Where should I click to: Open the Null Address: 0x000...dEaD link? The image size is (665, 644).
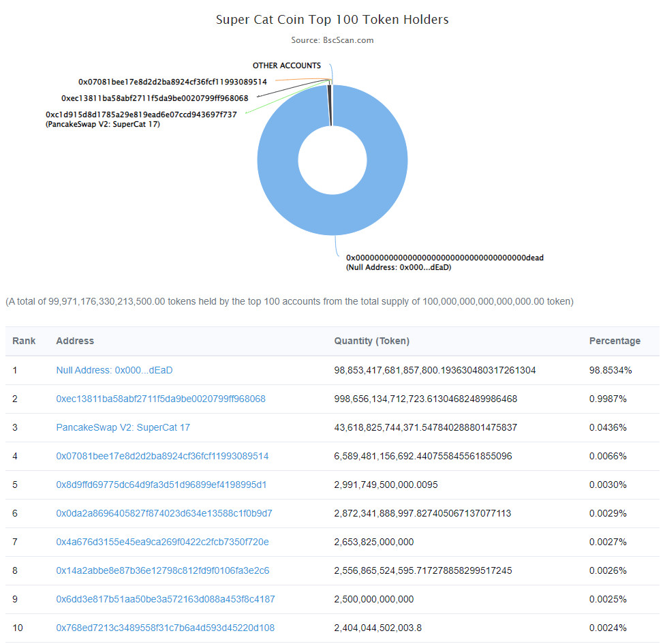point(114,370)
